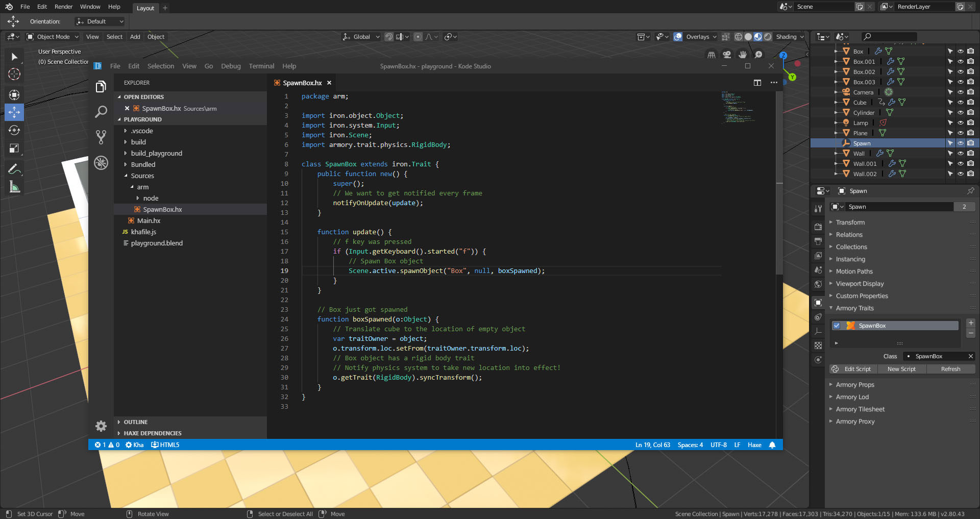Screen dimensions: 980x519
Task: Click the New Script button
Action: pyautogui.click(x=901, y=369)
